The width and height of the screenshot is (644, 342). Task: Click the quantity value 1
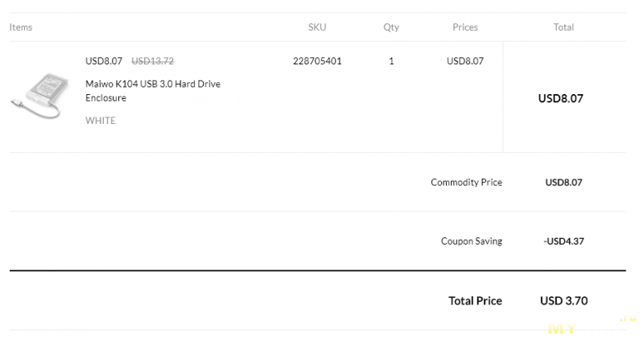pyautogui.click(x=391, y=61)
